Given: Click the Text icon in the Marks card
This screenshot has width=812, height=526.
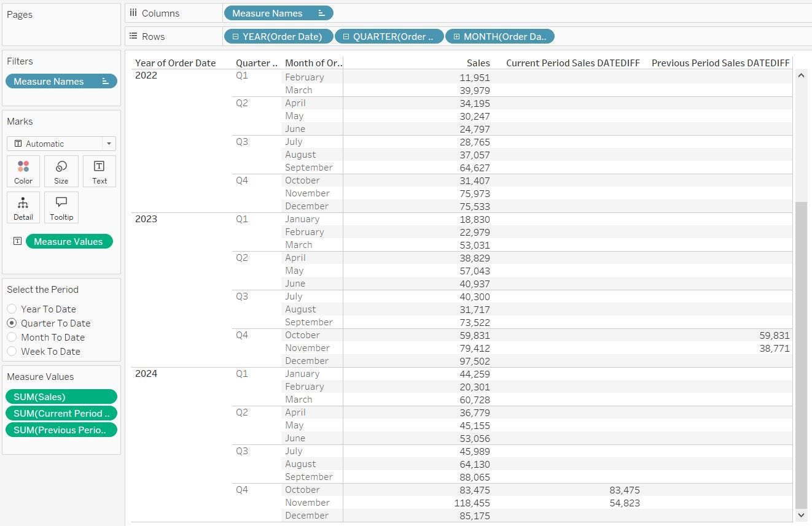Looking at the screenshot, I should click(99, 171).
